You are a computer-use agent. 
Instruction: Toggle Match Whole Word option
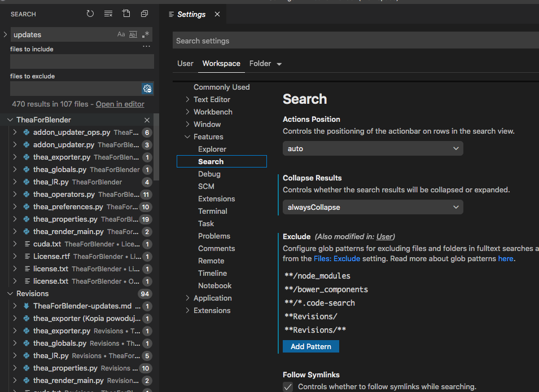tap(133, 34)
